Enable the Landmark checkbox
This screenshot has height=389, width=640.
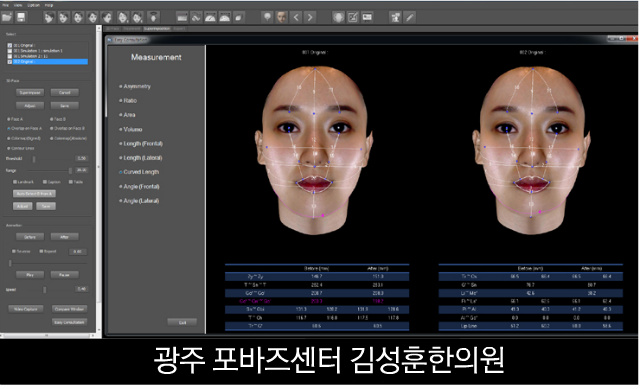[x=15, y=182]
